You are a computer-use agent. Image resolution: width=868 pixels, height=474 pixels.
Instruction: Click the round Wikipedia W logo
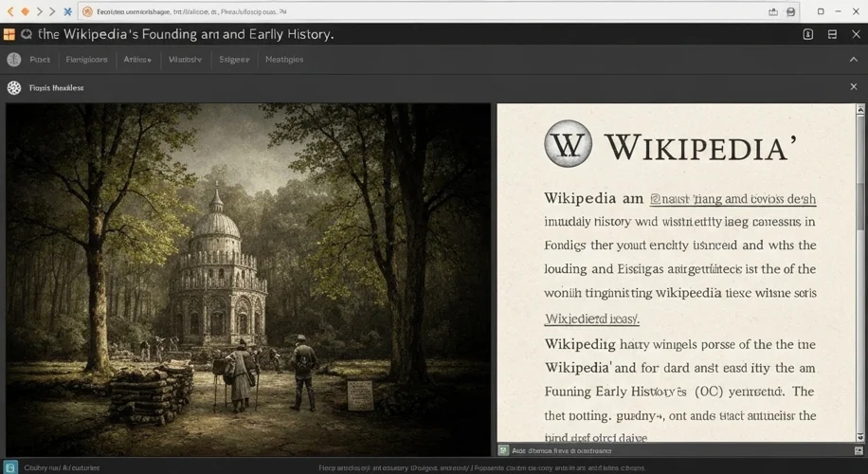pos(568,144)
